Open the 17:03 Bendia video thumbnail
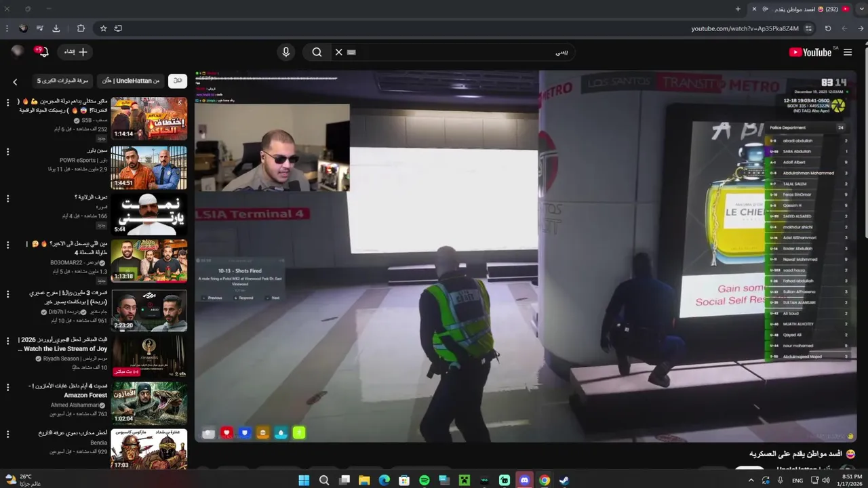Screen dimensions: 868x488 point(149,449)
